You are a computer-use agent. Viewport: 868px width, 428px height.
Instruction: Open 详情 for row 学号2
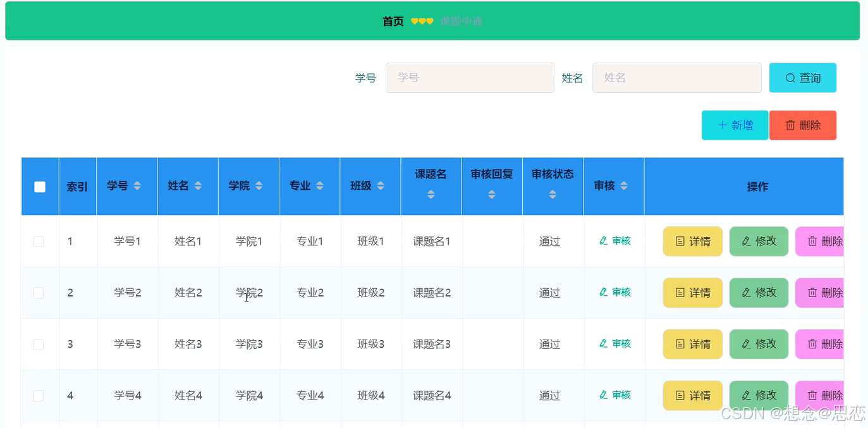pos(692,293)
